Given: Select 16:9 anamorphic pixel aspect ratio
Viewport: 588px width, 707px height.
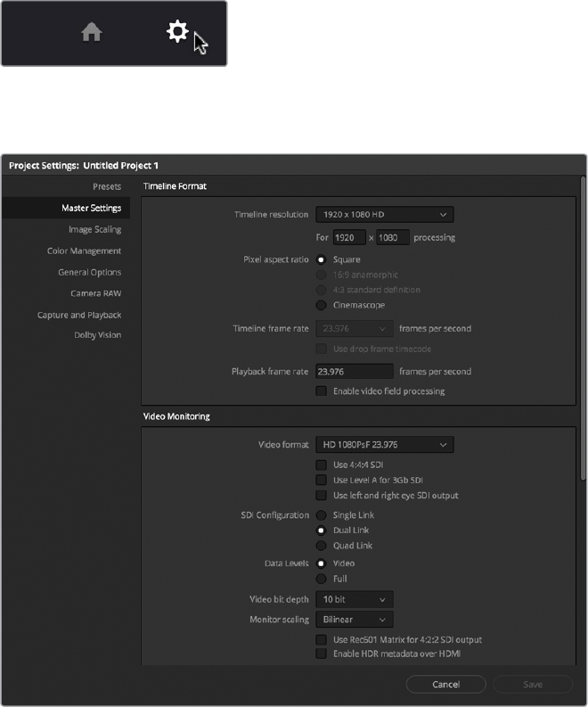Looking at the screenshot, I should pos(321,275).
